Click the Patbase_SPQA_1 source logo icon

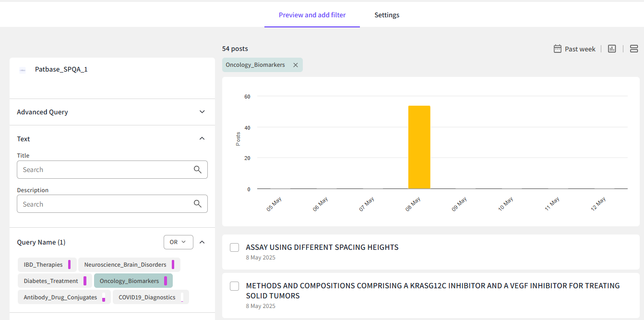23,70
